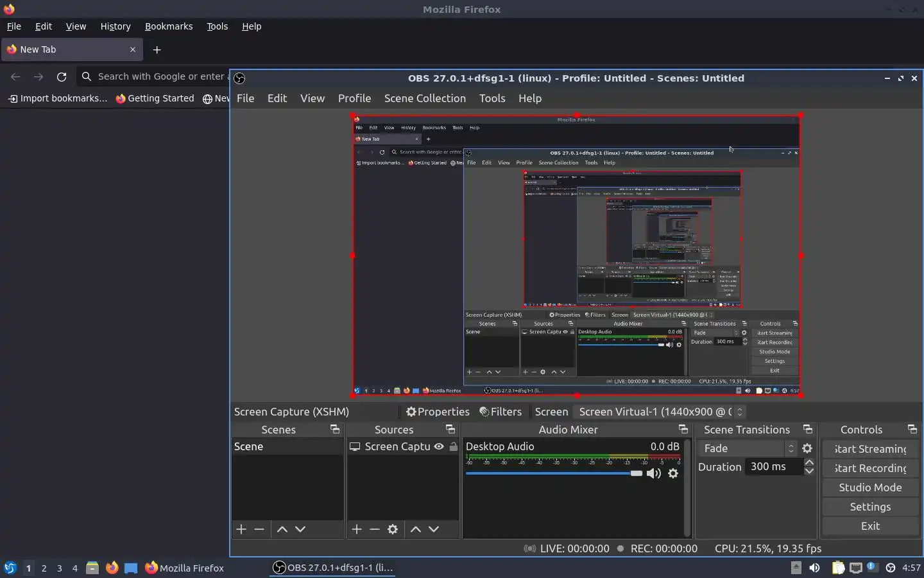Image resolution: width=924 pixels, height=578 pixels.
Task: Open the Firefox Bookmarks menu
Action: tap(169, 26)
